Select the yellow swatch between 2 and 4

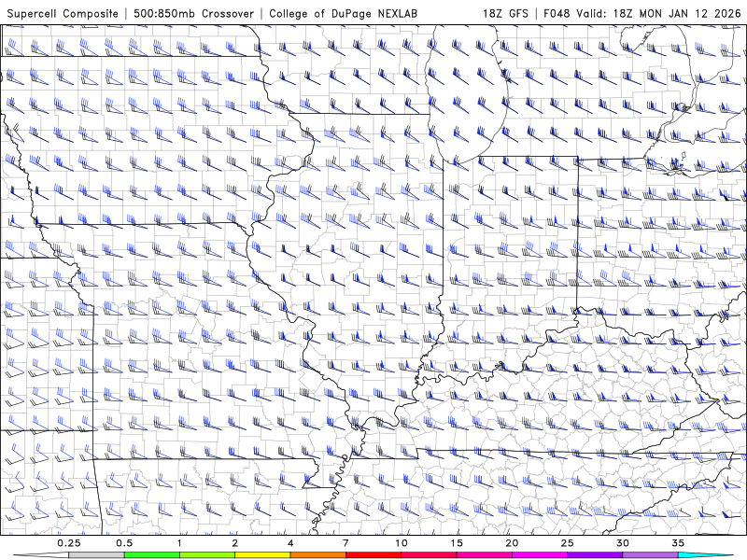pyautogui.click(x=262, y=555)
